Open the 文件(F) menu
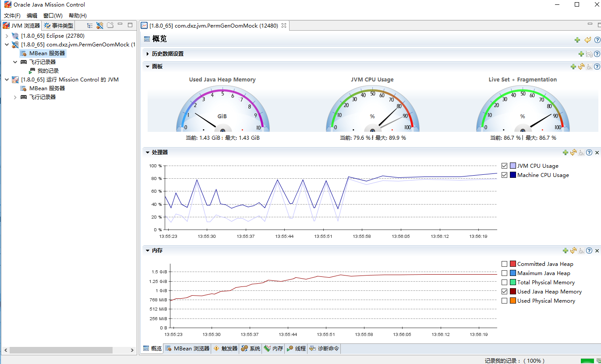 click(x=12, y=16)
